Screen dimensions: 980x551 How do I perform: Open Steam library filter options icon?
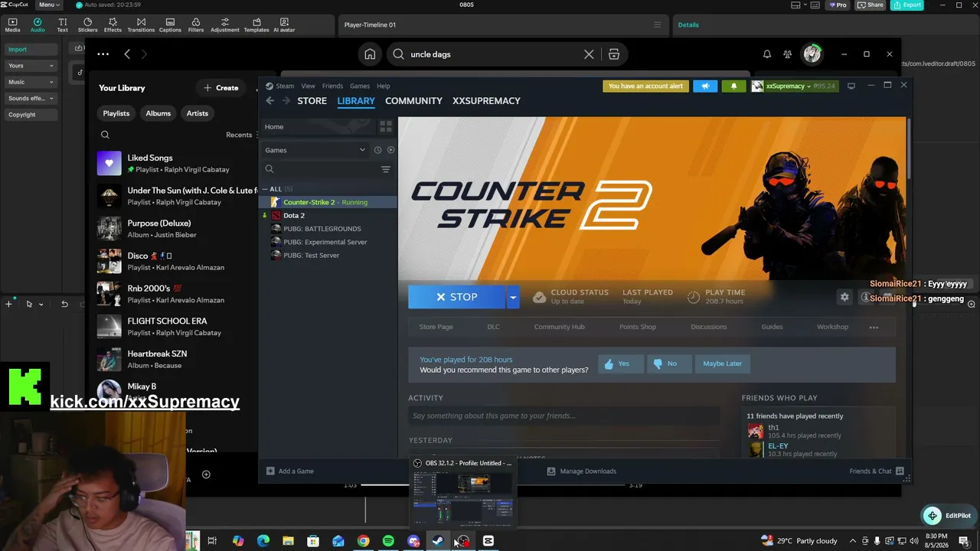point(386,169)
